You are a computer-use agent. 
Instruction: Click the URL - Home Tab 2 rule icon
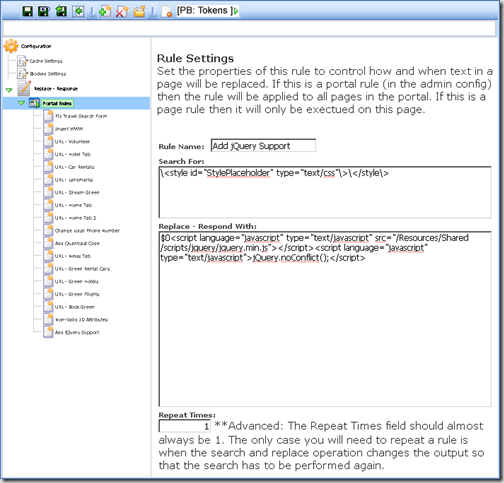[48, 218]
